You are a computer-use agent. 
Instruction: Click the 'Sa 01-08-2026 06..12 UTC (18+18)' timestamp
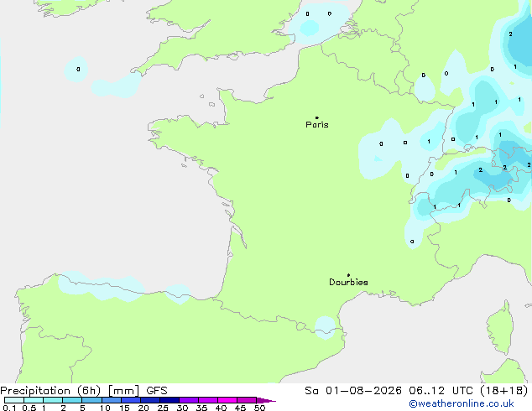pos(416,391)
